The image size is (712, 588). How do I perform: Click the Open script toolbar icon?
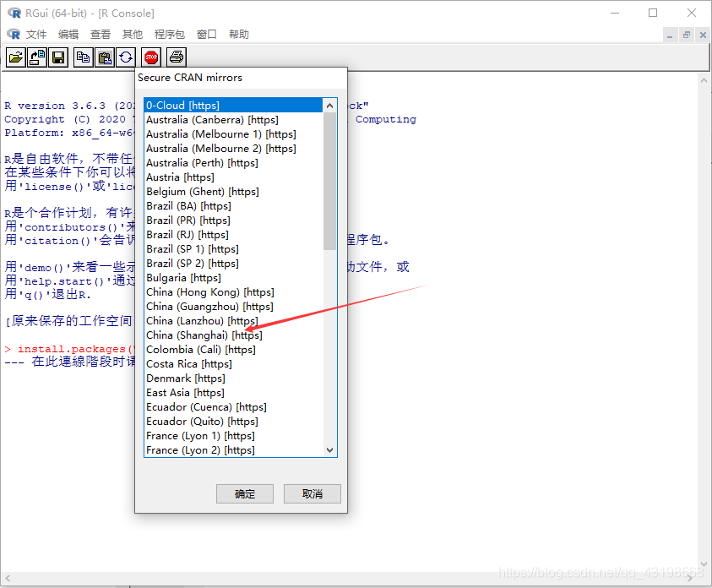tap(16, 57)
